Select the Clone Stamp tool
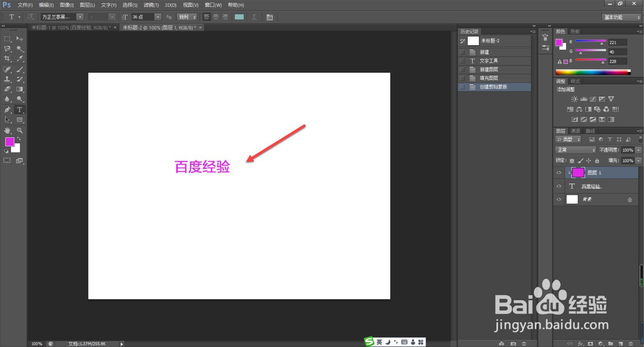Image resolution: width=644 pixels, height=347 pixels. (7, 79)
